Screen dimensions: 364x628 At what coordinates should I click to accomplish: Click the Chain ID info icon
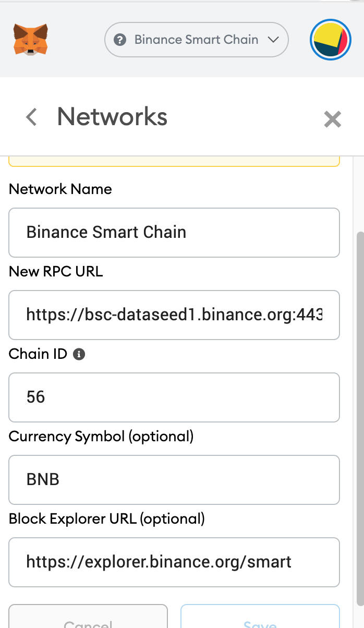(x=79, y=354)
